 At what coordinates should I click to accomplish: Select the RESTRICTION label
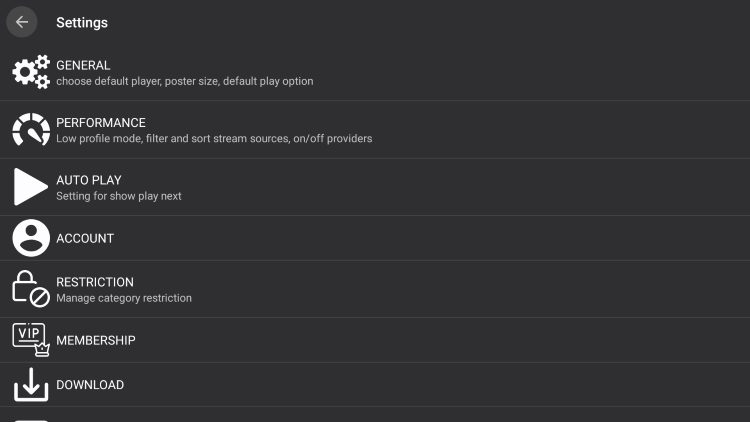pos(95,282)
